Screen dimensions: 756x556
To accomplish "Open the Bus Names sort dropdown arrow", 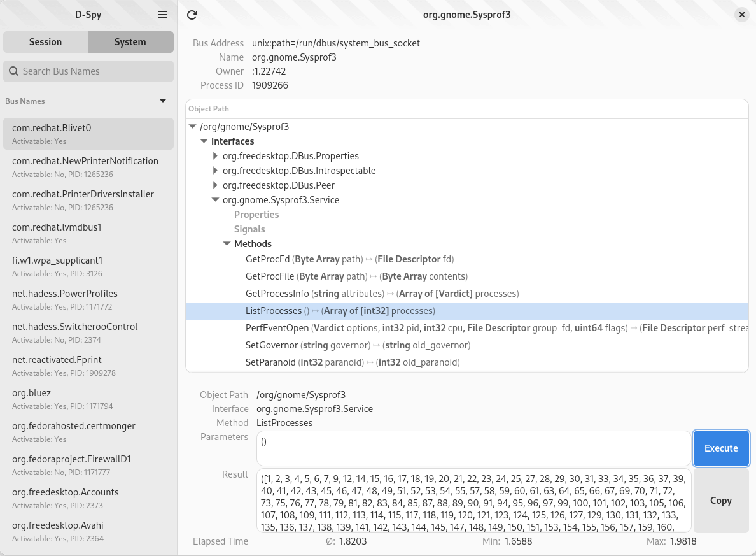I will [163, 101].
